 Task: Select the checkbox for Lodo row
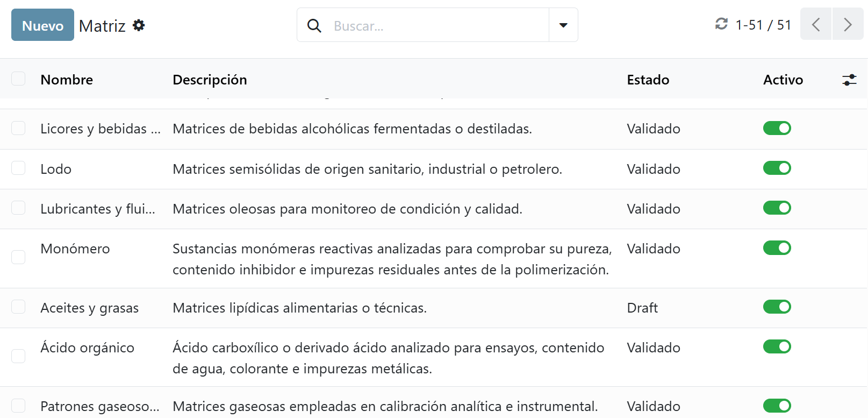click(x=19, y=168)
